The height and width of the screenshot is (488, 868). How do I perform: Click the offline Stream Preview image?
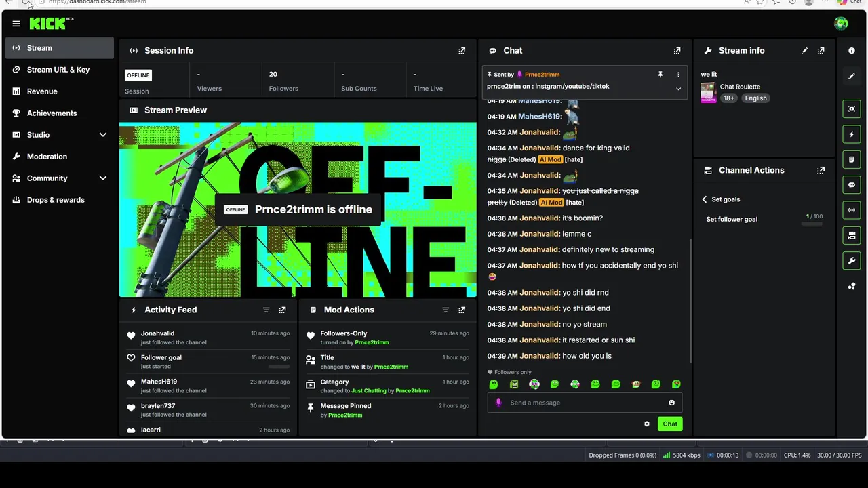pyautogui.click(x=298, y=209)
